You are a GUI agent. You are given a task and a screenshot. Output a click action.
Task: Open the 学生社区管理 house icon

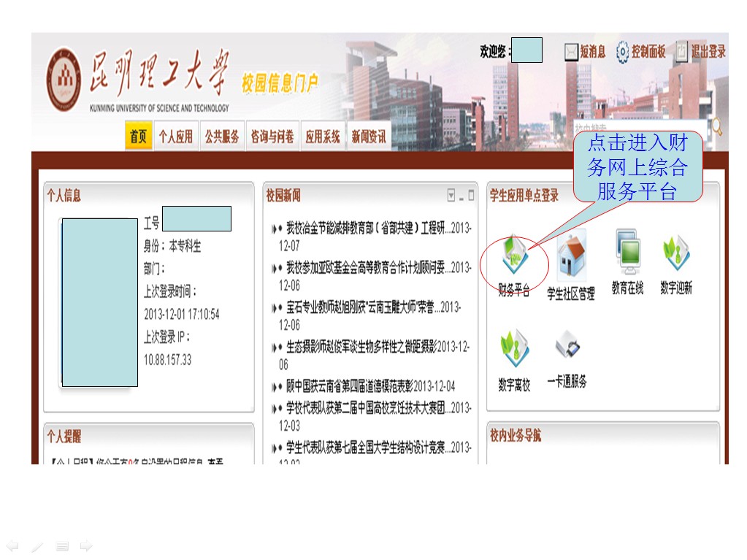tap(571, 257)
